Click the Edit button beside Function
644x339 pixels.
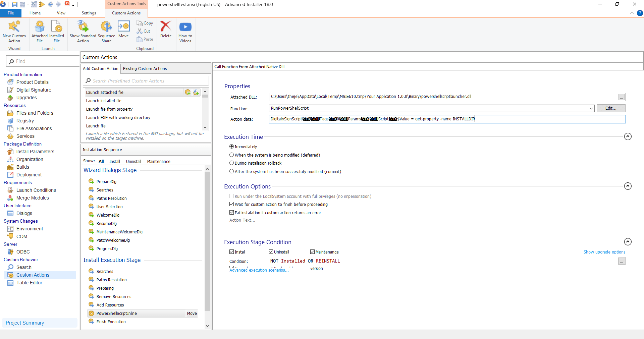click(x=610, y=108)
